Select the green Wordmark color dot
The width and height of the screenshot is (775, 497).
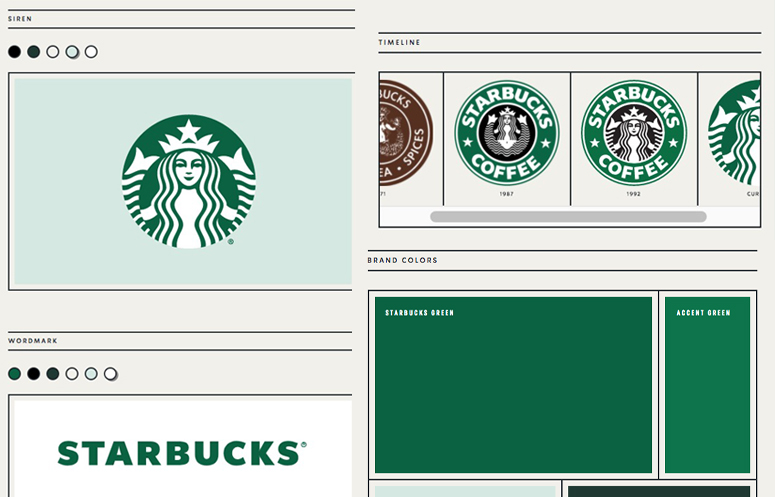click(x=14, y=373)
